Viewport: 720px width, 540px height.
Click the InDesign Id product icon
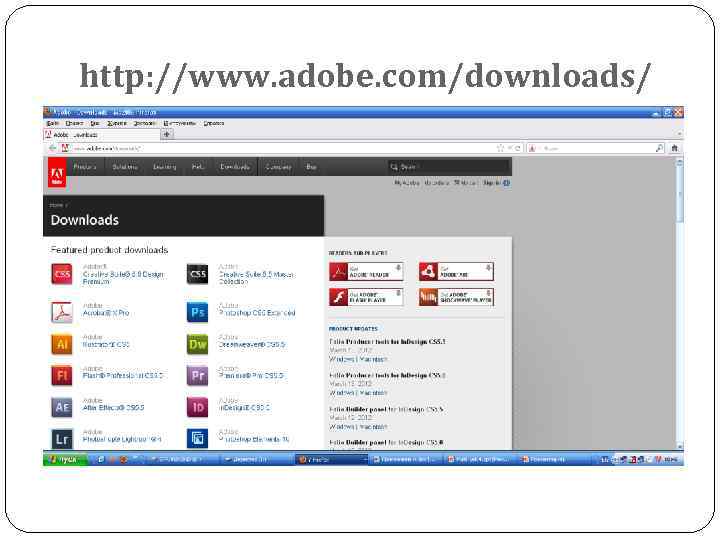point(197,407)
